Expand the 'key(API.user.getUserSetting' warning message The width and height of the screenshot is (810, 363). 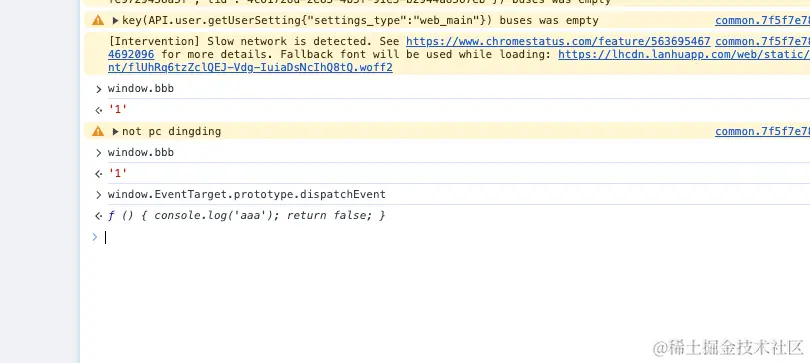pos(115,21)
